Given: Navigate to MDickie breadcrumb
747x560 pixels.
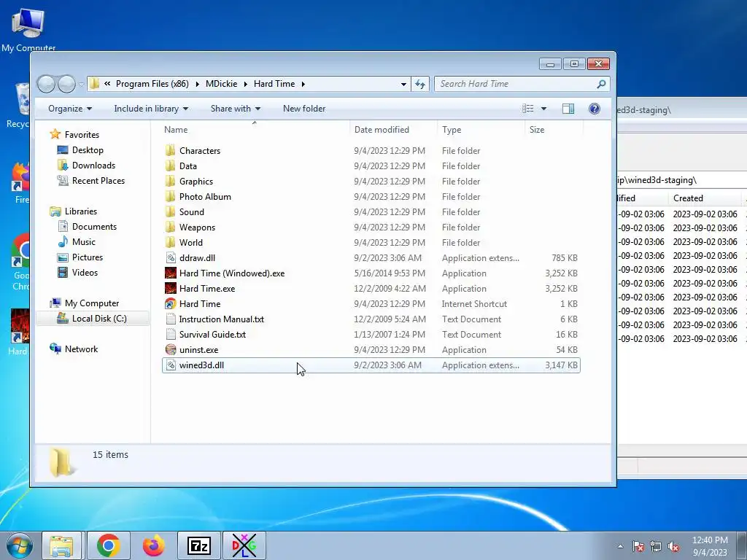Looking at the screenshot, I should (222, 84).
